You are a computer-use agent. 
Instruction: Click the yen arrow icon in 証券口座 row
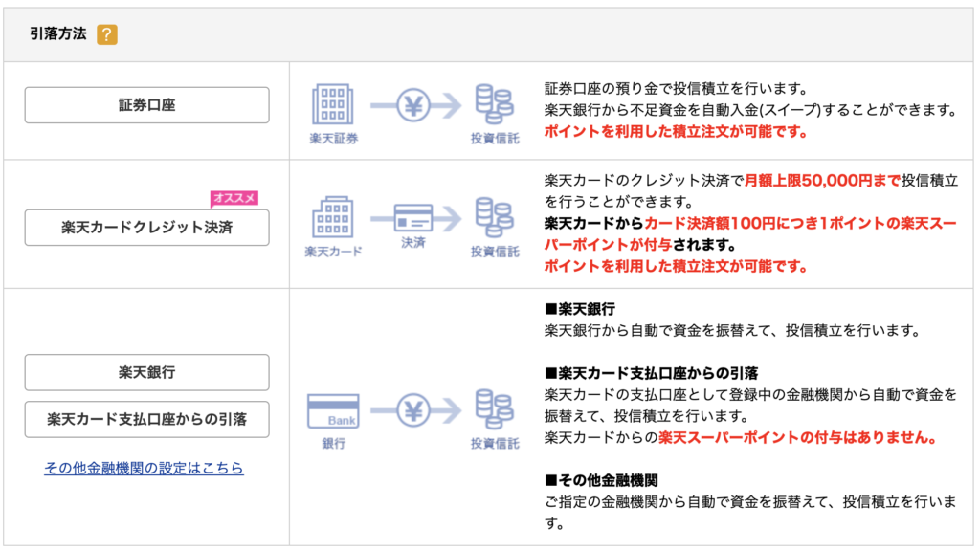[415, 105]
